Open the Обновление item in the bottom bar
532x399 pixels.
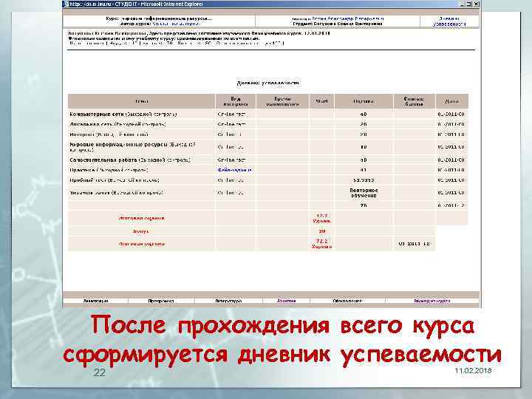coord(347,301)
